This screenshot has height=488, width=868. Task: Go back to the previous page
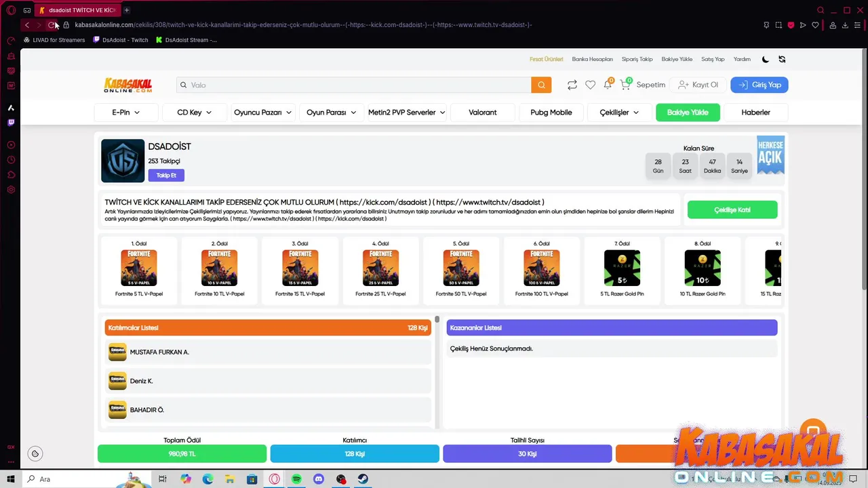point(27,25)
